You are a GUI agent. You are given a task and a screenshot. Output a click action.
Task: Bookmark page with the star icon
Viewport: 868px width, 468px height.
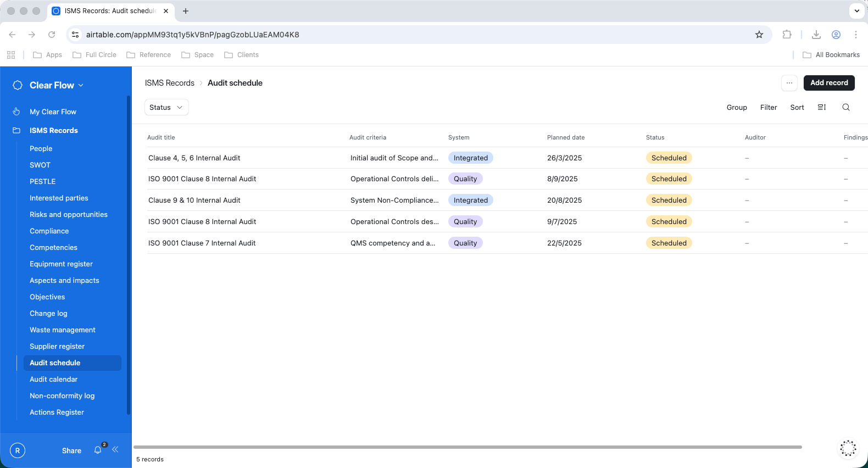tap(759, 35)
